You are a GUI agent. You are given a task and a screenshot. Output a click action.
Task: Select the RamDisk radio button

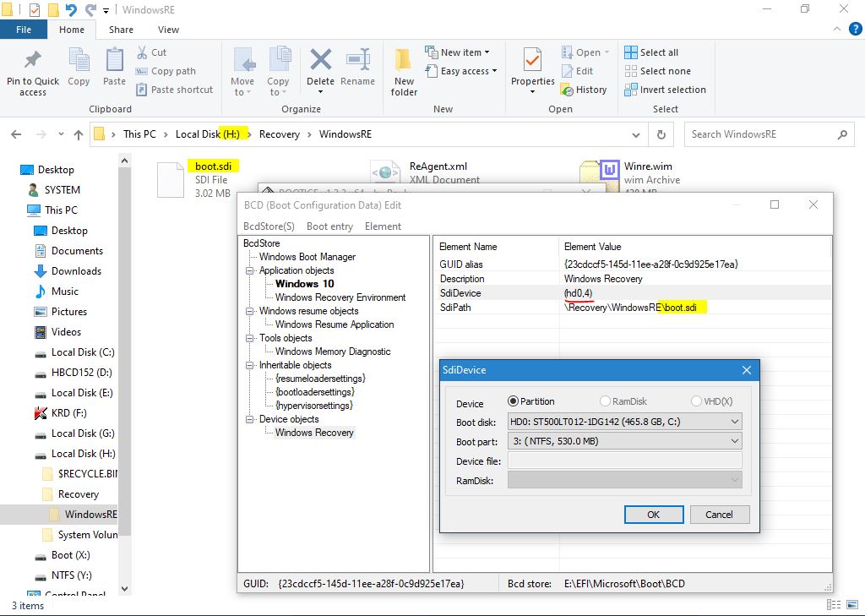click(x=605, y=401)
